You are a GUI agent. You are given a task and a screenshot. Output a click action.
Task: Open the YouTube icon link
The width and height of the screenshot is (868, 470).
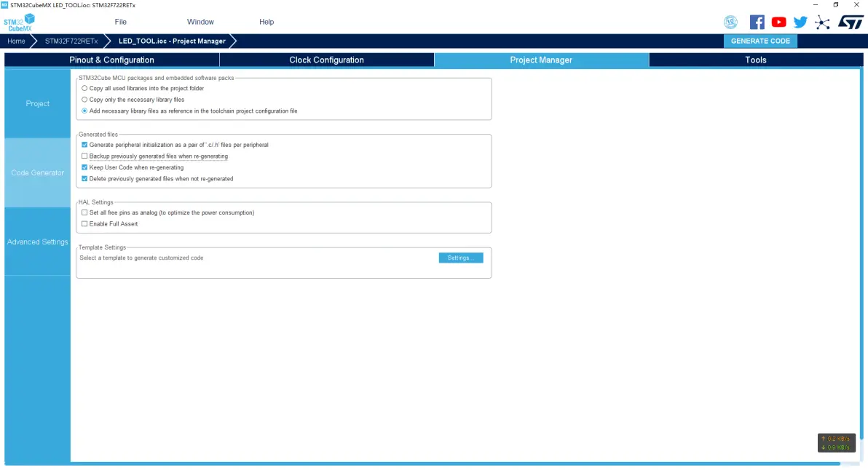(x=779, y=22)
